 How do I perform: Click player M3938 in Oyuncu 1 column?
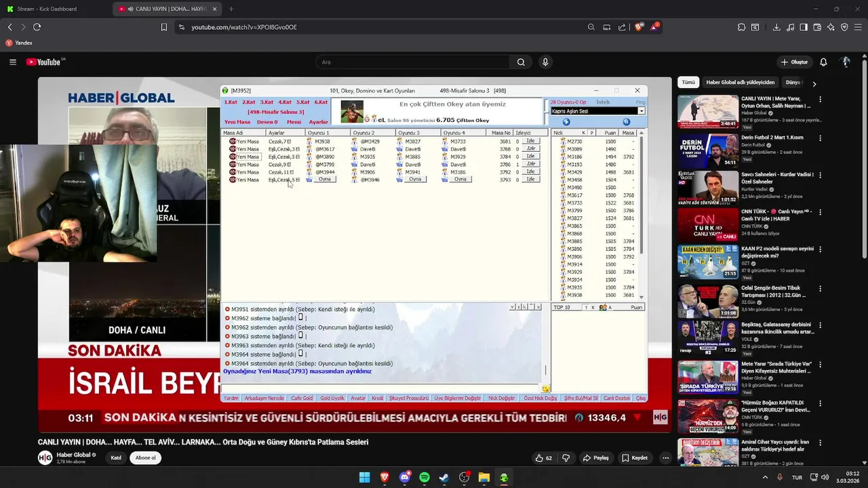[323, 142]
